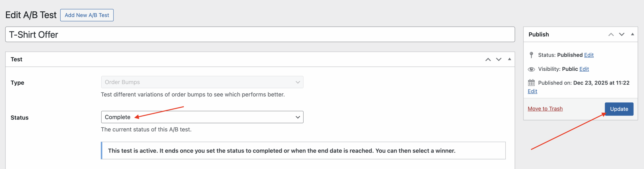
Task: Edit the Public visibility setting
Action: click(584, 69)
